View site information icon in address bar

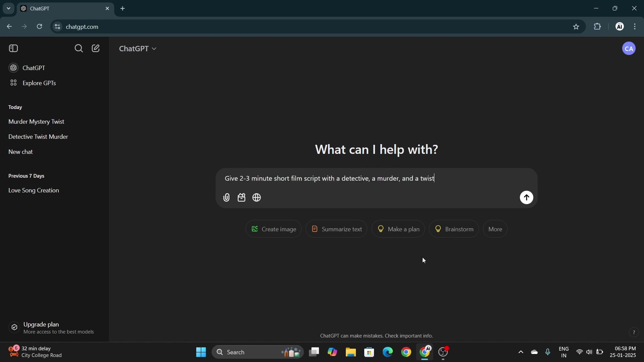coord(58,27)
